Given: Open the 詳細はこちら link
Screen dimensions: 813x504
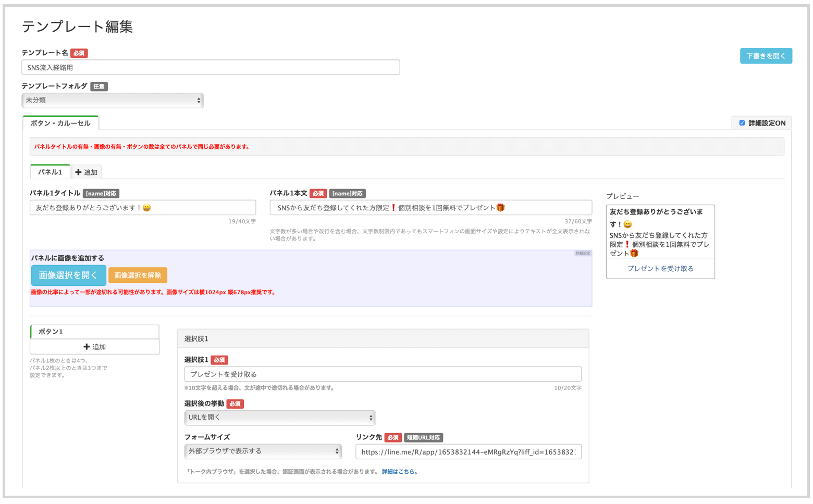Looking at the screenshot, I should click(400, 472).
